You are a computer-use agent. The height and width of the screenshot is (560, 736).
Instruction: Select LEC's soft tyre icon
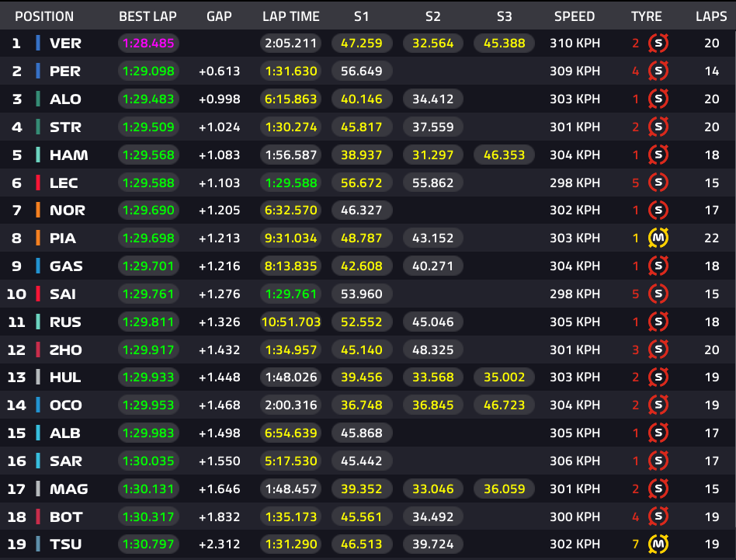658,183
